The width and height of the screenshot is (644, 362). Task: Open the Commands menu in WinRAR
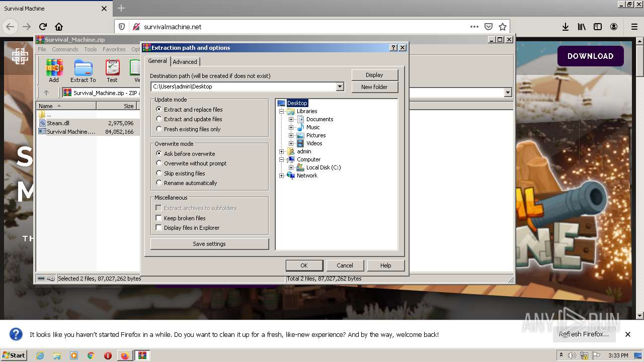65,49
